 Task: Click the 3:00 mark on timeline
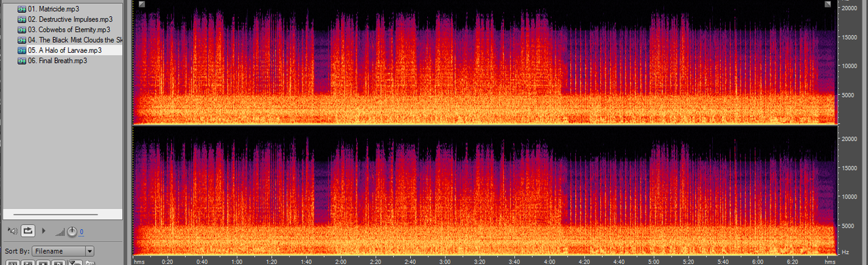pos(445,261)
